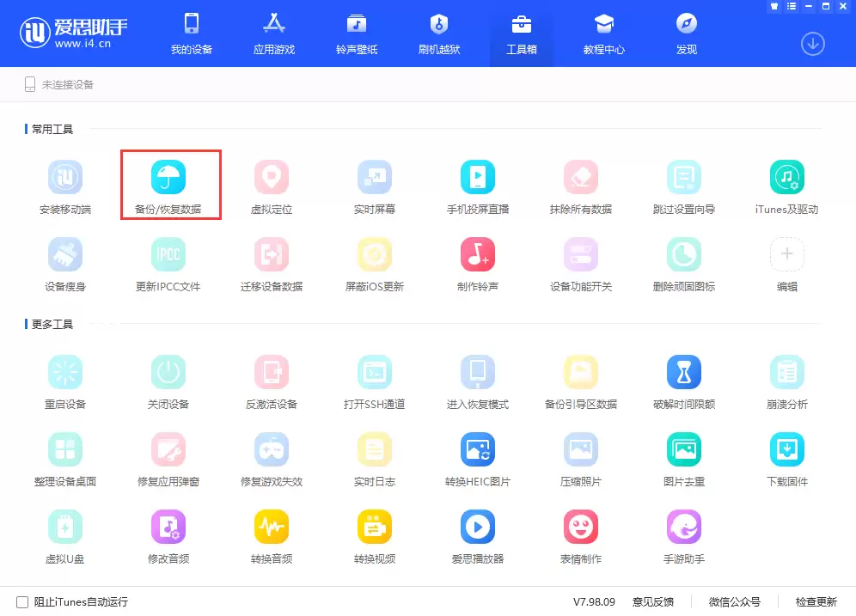This screenshot has height=616, width=856.
Task: Open 破解时间限额 hourglass tool
Action: [684, 382]
